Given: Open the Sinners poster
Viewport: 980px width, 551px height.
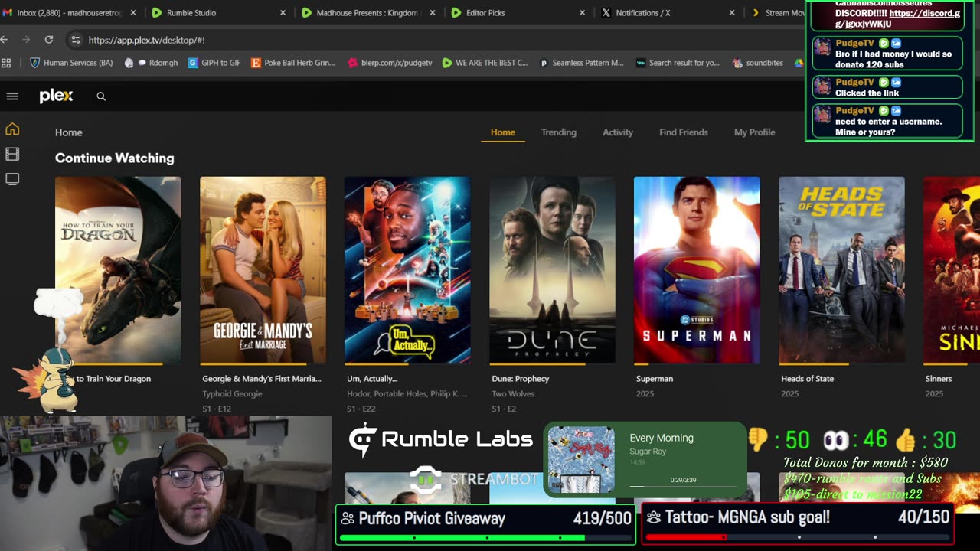Looking at the screenshot, I should (952, 270).
